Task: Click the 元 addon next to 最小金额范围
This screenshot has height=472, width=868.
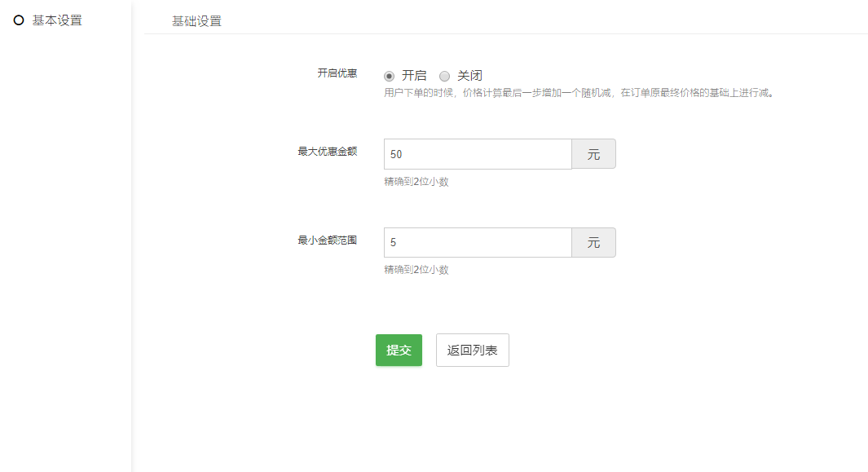Action: click(593, 242)
